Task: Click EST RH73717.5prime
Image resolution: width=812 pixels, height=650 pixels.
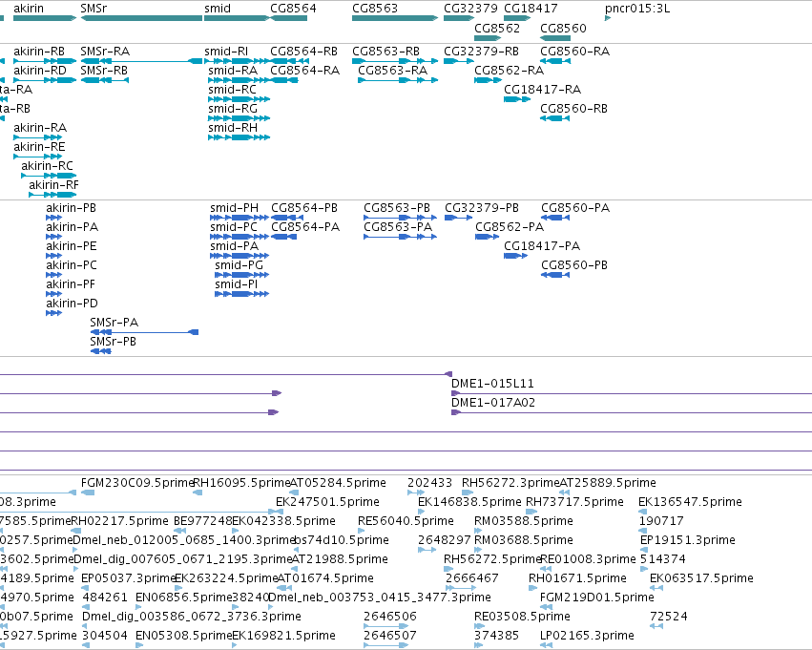Action: (574, 502)
